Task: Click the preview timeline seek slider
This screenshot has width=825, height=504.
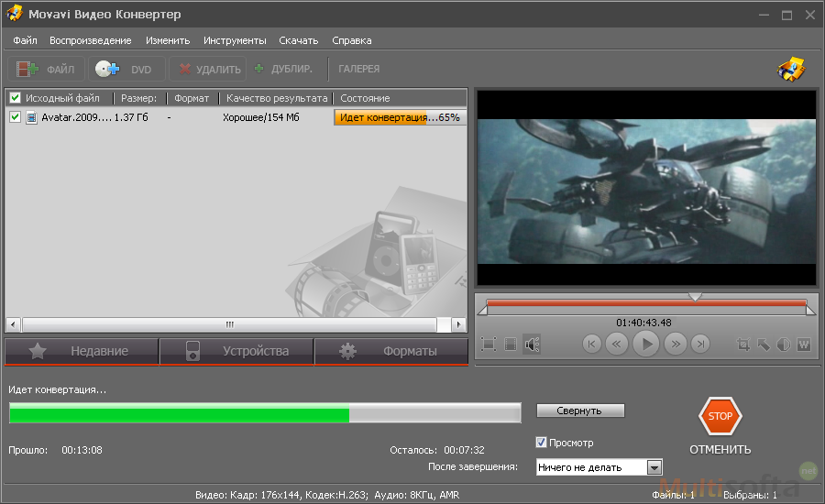Action: [x=646, y=303]
